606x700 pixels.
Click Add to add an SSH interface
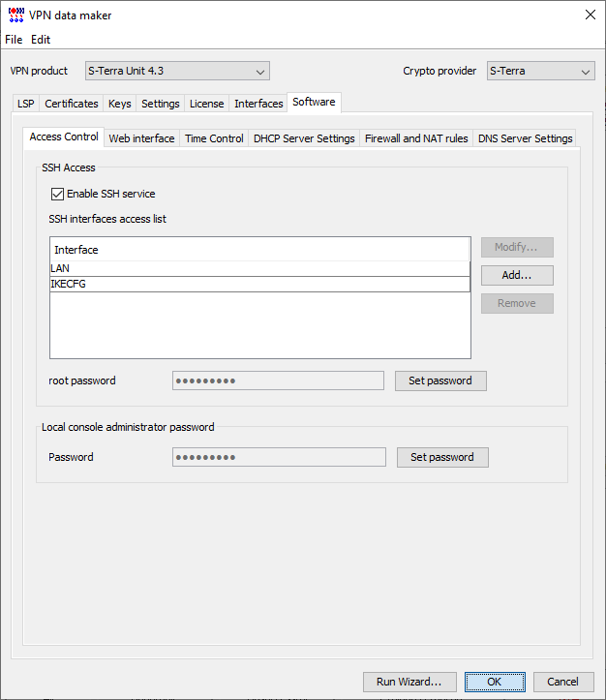(517, 275)
